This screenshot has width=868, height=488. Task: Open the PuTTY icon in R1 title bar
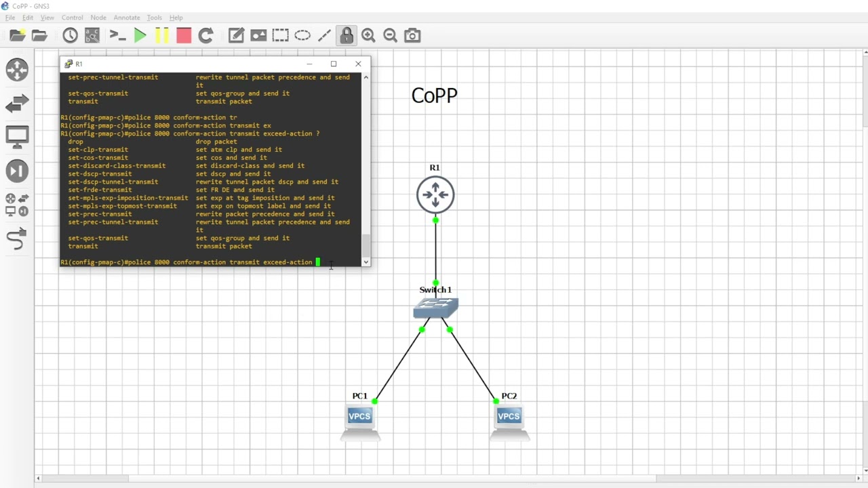[68, 64]
